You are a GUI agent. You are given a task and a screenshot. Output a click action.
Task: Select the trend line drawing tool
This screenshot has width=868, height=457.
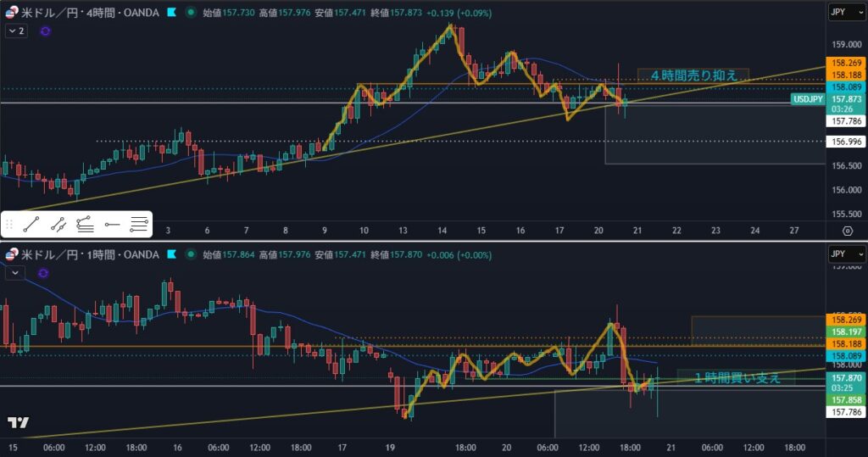(31, 225)
